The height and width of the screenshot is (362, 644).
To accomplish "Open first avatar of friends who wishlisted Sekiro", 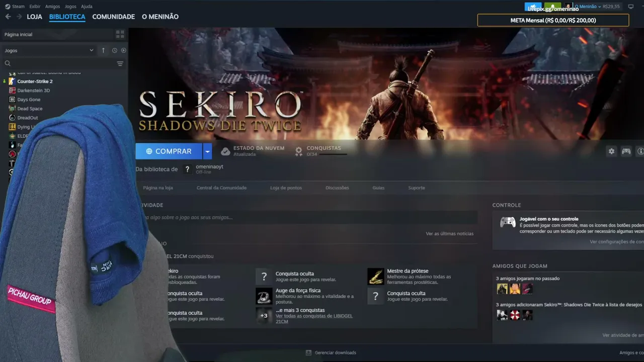I will 502,315.
